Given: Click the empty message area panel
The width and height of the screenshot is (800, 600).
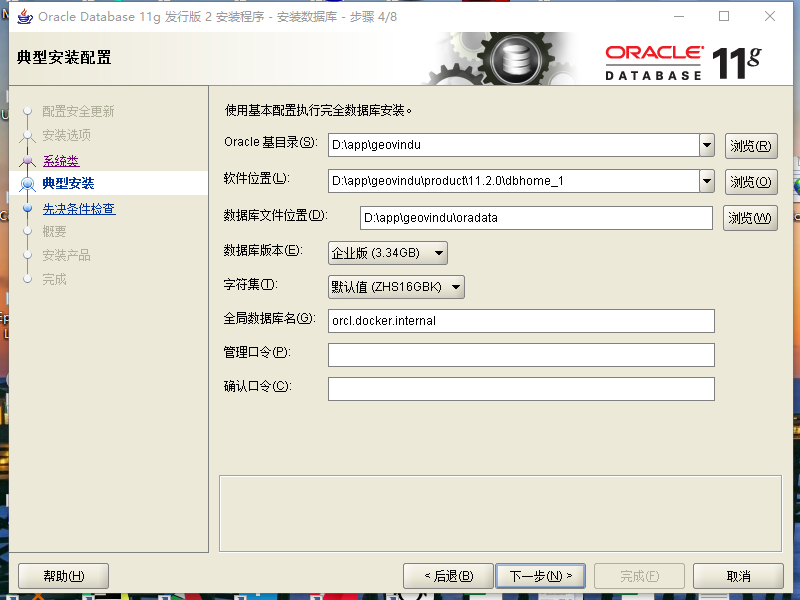Looking at the screenshot, I should (x=500, y=514).
